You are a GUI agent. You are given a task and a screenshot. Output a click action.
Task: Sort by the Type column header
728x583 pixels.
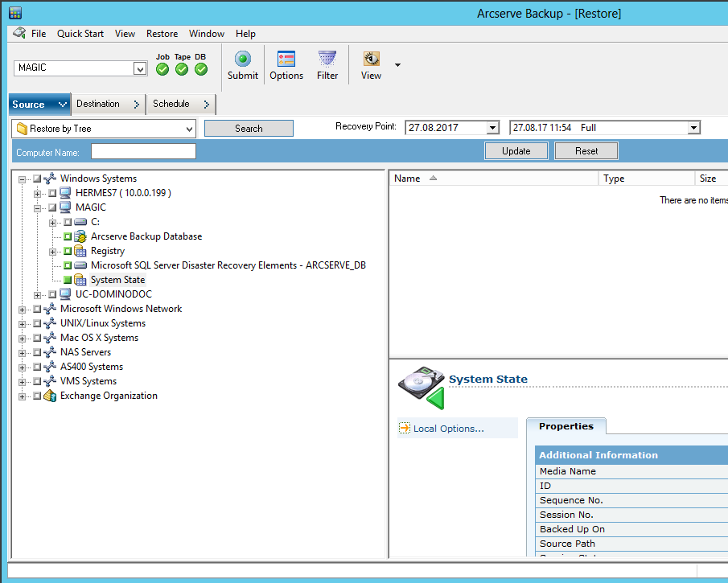click(646, 179)
